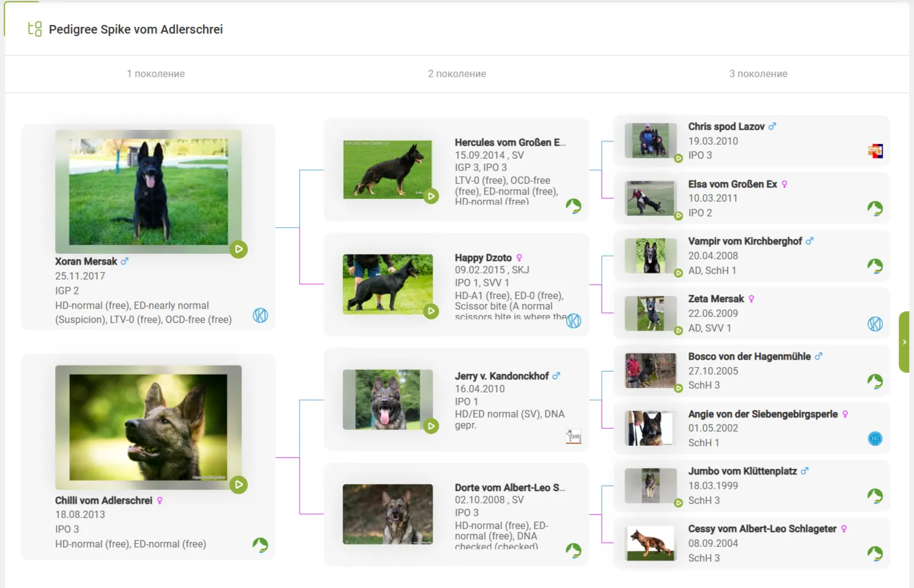Play video on Xoran Mersak photo
The image size is (914, 588).
[238, 250]
